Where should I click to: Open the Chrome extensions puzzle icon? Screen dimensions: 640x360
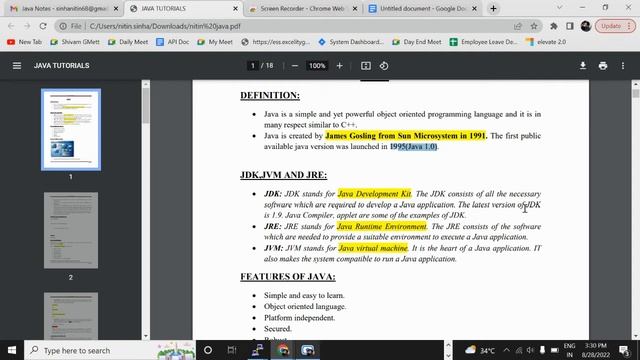554,26
